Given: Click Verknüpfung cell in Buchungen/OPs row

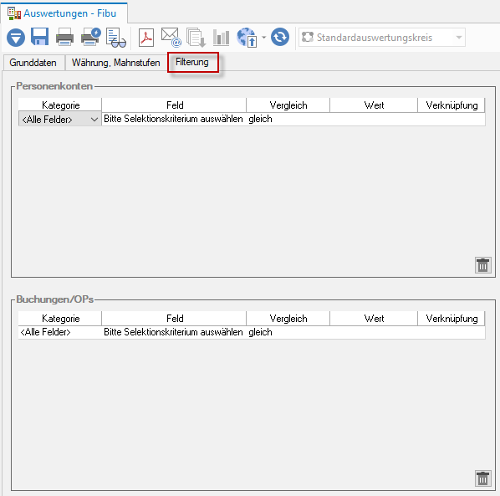Looking at the screenshot, I should [452, 332].
